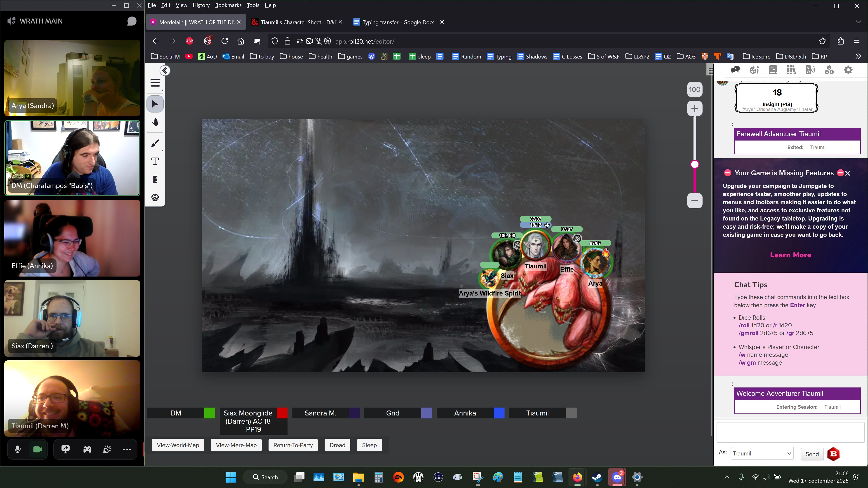This screenshot has height=488, width=868.
Task: Collapse the left toolbar with chevron
Action: 165,70
